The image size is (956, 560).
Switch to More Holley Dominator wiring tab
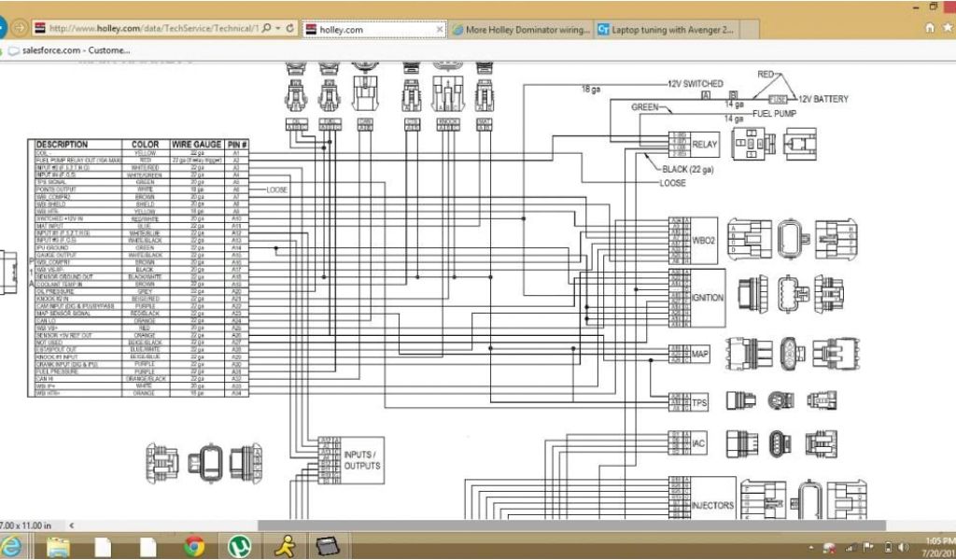tap(520, 30)
